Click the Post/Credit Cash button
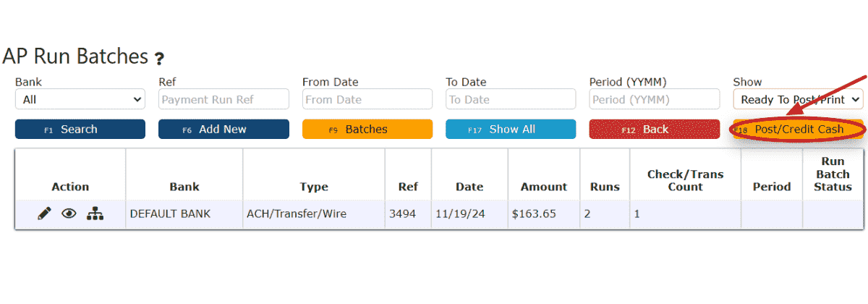868x304 pixels. 798,129
